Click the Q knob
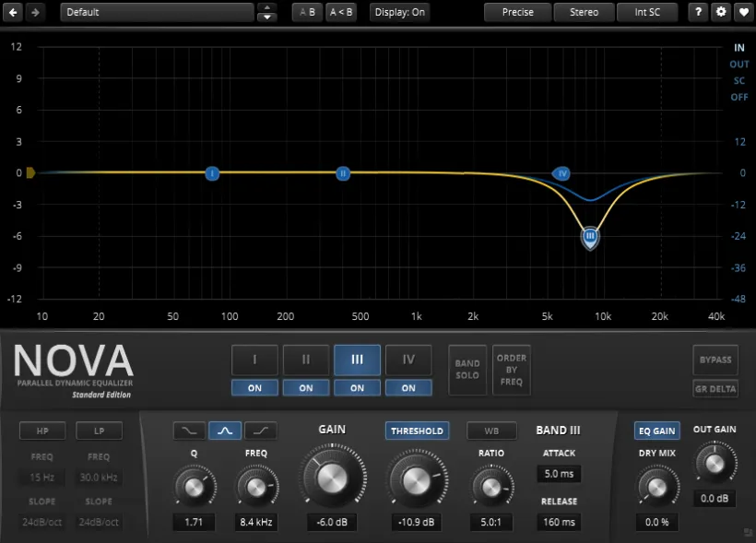 click(x=194, y=487)
